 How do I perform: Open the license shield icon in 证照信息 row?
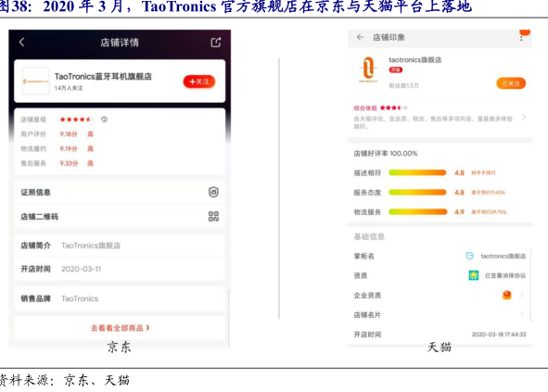(x=213, y=192)
